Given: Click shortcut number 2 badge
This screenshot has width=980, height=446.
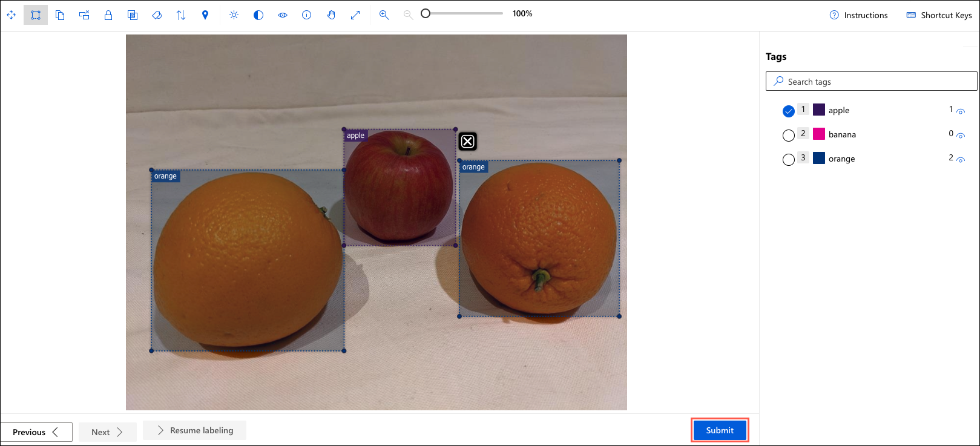Looking at the screenshot, I should pyautogui.click(x=803, y=133).
